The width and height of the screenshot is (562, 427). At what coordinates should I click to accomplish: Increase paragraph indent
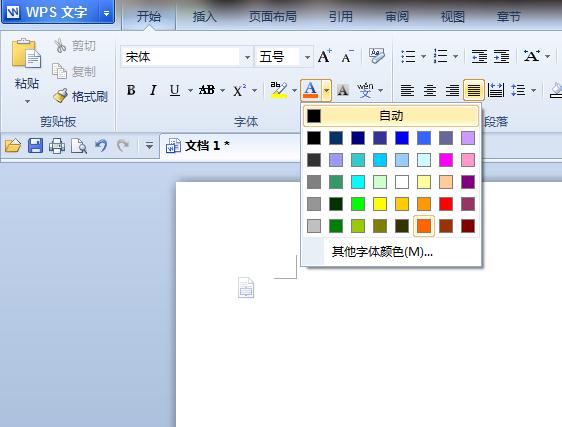pos(501,56)
